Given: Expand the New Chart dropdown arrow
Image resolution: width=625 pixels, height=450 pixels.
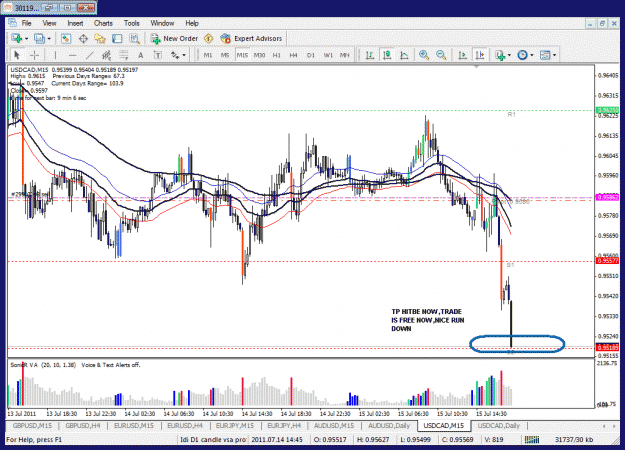Looking at the screenshot, I should coord(26,39).
